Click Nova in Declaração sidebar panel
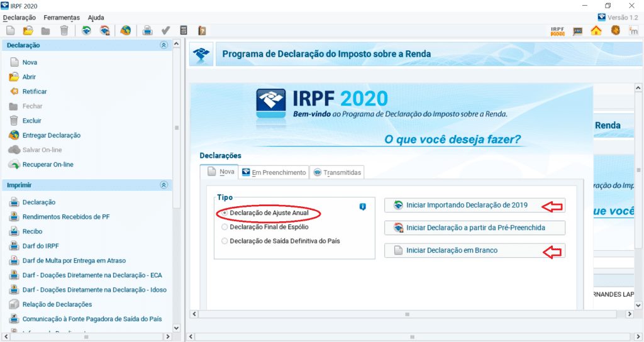The height and width of the screenshot is (342, 644). click(x=30, y=62)
